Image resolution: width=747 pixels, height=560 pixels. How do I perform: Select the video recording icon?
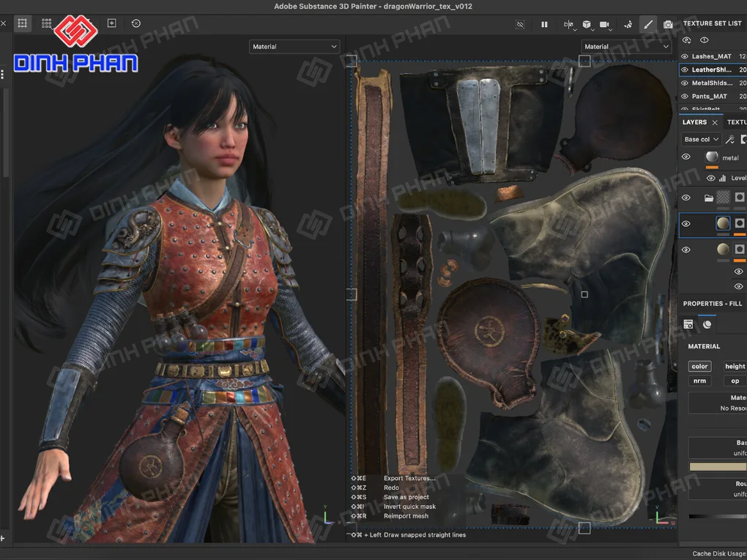click(x=603, y=24)
